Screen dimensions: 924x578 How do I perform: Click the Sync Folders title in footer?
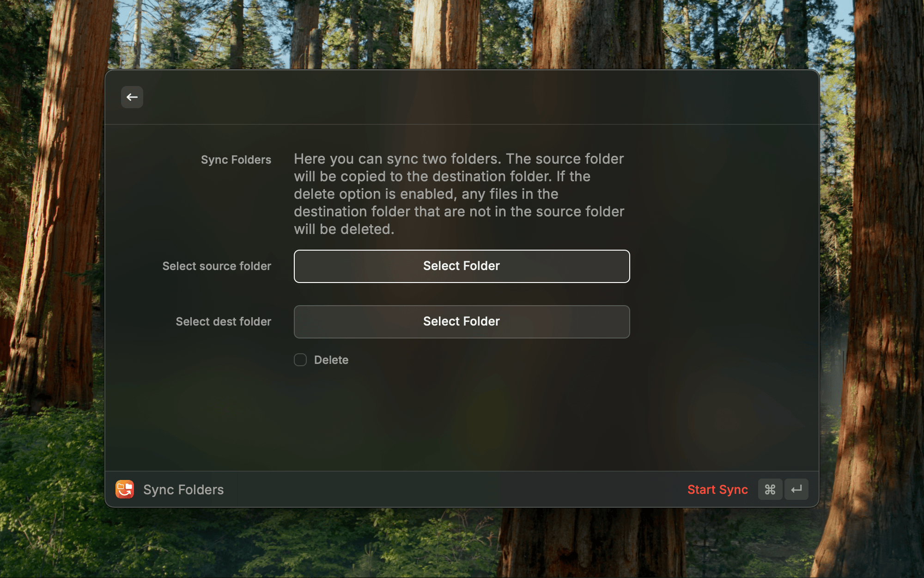click(x=183, y=490)
